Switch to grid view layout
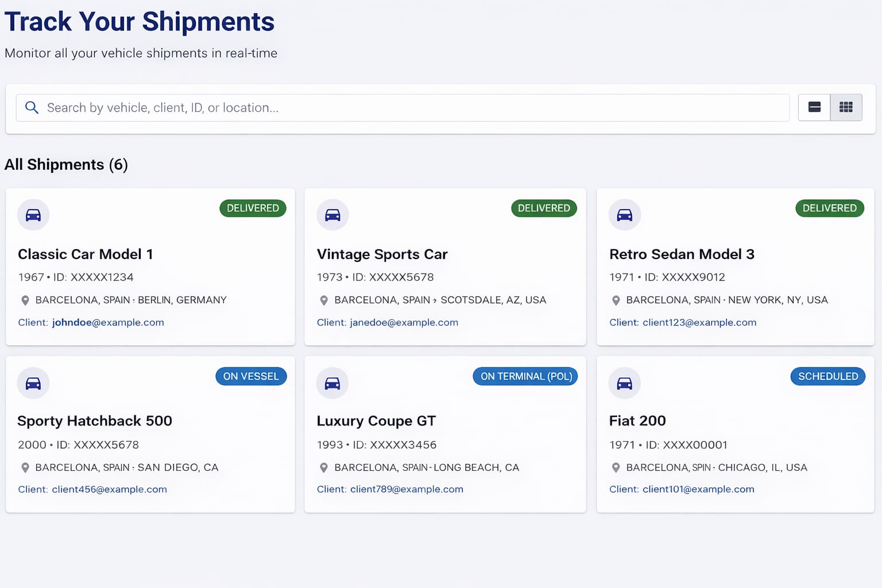Screen dimensions: 882x588 (846, 107)
